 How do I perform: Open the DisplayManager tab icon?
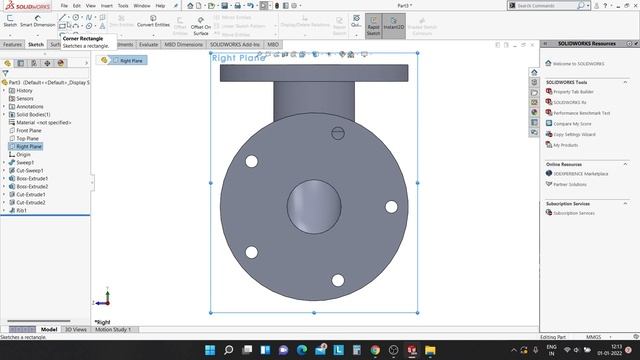(x=61, y=63)
